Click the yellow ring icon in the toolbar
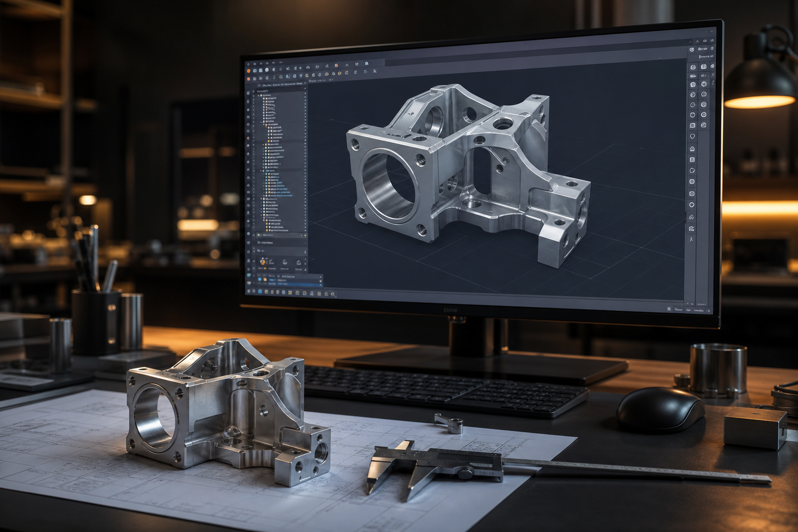 (339, 73)
